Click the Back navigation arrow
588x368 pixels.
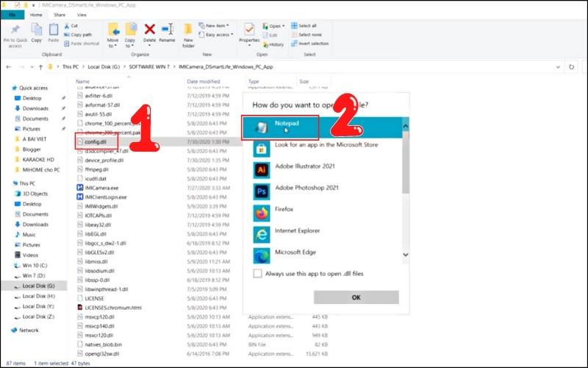(9, 67)
